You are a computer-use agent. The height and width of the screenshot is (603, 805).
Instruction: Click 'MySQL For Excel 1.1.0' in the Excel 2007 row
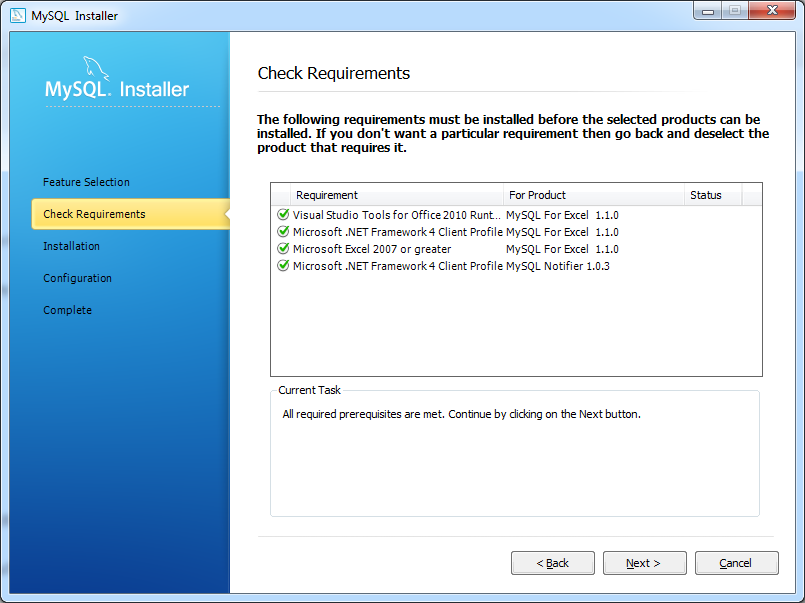click(562, 249)
